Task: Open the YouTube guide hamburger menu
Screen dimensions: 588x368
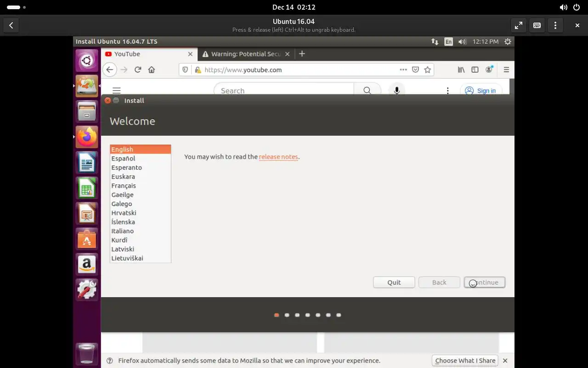Action: (x=117, y=91)
